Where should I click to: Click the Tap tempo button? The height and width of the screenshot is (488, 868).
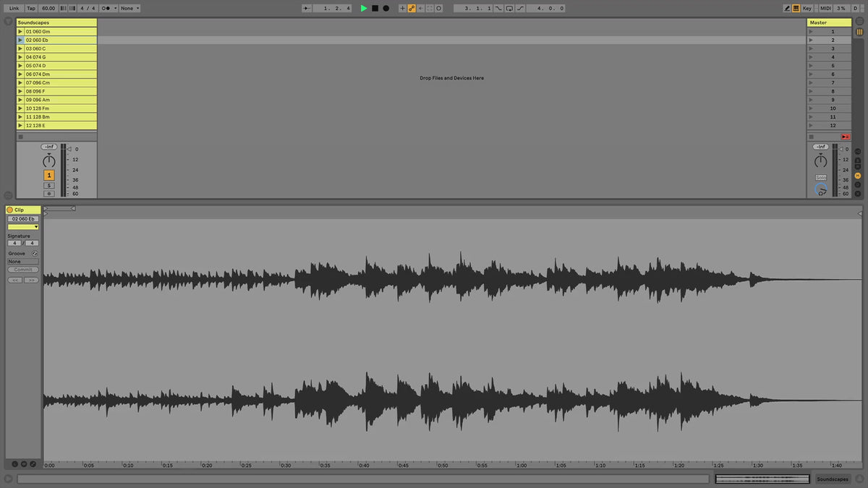tap(31, 8)
